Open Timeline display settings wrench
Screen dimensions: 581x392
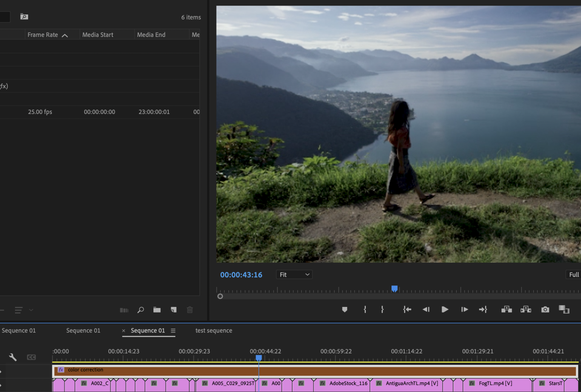click(13, 357)
